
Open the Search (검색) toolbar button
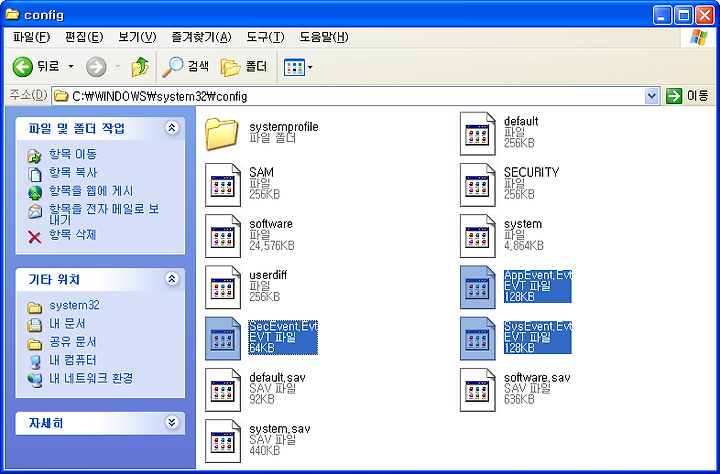(185, 67)
